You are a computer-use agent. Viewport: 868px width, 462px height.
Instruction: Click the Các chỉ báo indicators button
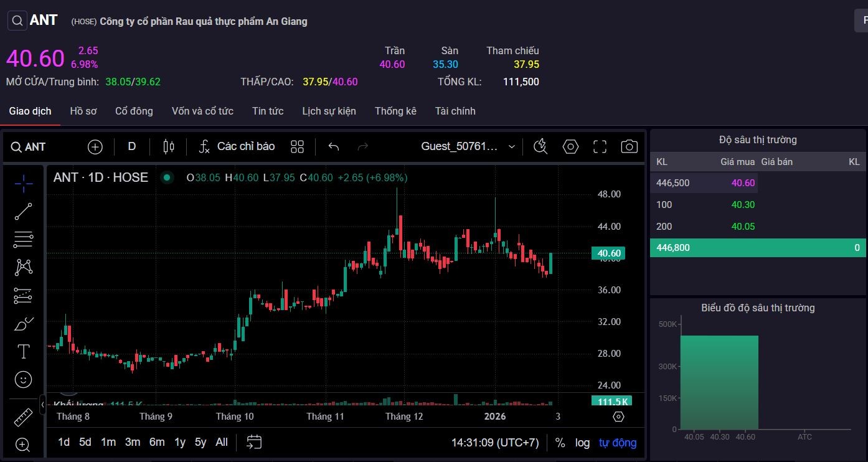237,147
